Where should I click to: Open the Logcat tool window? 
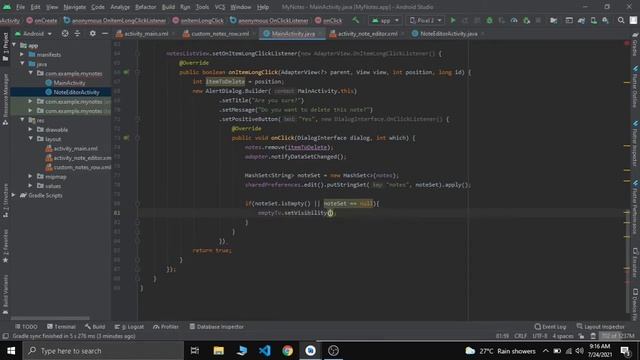tap(129, 327)
